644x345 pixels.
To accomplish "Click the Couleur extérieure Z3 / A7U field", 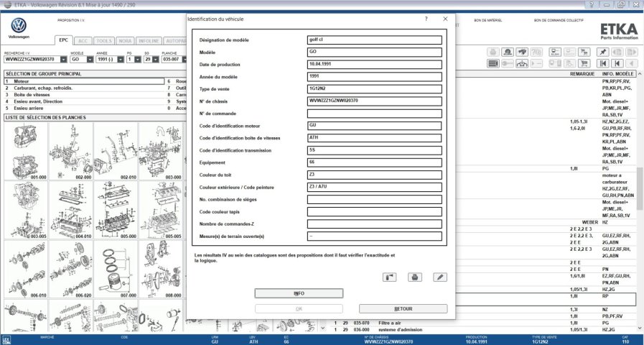I will pos(375,187).
